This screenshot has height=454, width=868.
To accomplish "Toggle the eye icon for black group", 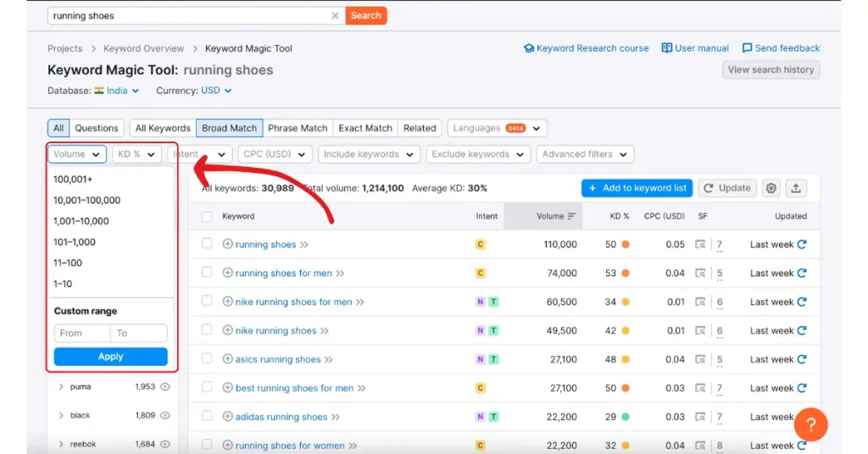I will tap(165, 415).
